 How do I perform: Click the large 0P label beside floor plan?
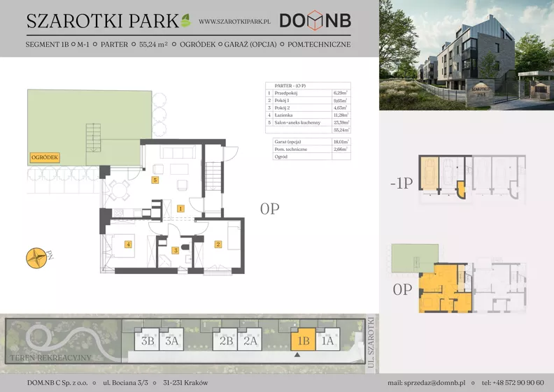point(270,209)
